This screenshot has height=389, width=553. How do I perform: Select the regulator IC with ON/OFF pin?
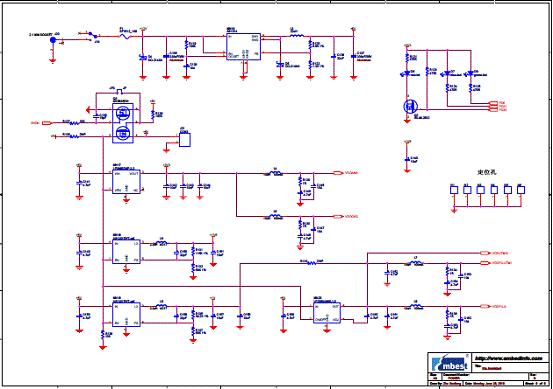(327, 313)
